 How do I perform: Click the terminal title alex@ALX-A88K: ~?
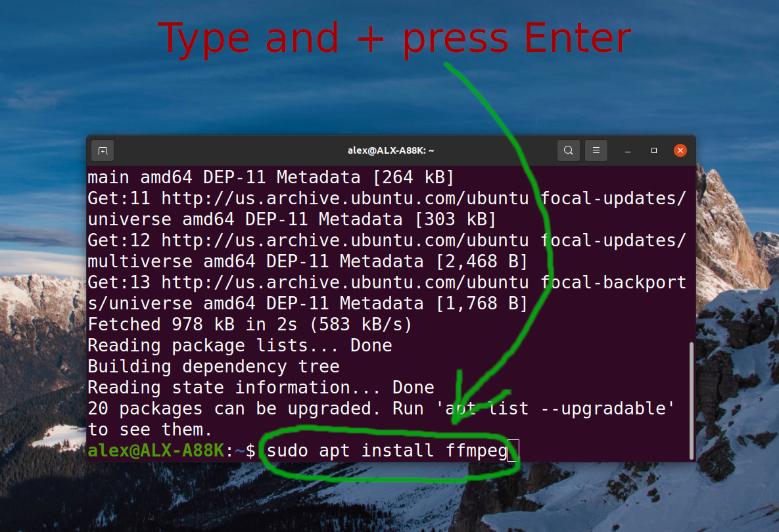click(390, 150)
